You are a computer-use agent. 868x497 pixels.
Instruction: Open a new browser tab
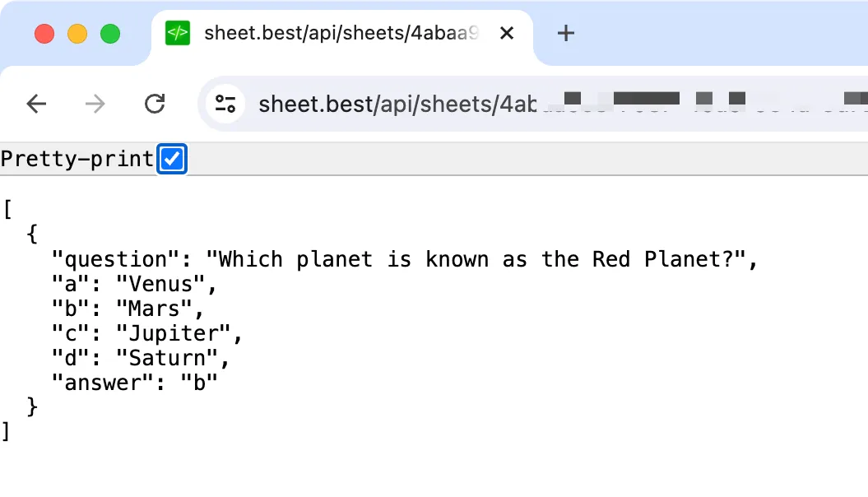565,34
